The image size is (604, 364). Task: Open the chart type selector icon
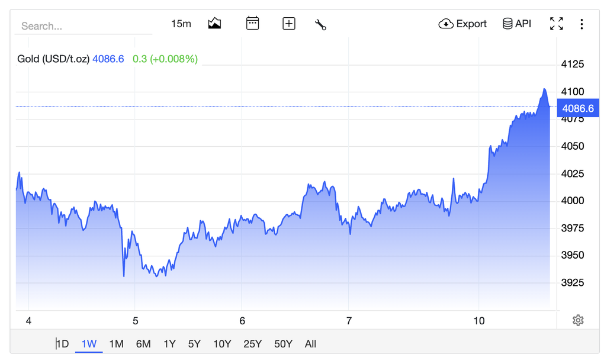(x=214, y=23)
